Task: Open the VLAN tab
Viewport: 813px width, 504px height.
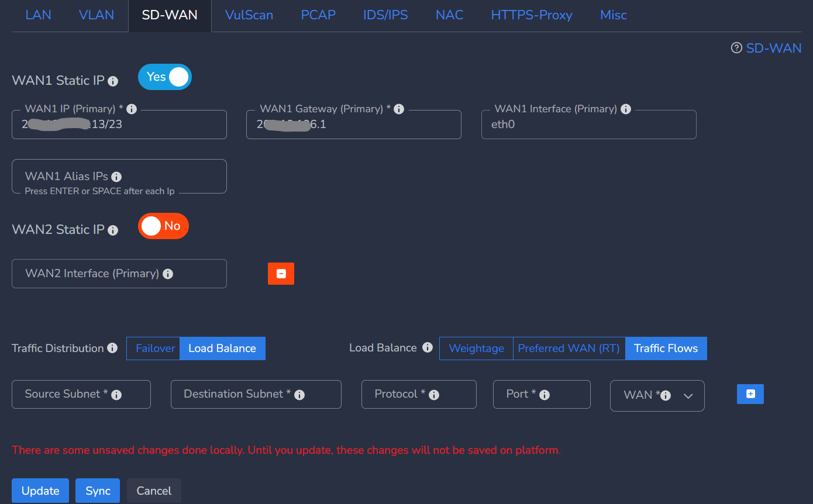Action: (x=97, y=15)
